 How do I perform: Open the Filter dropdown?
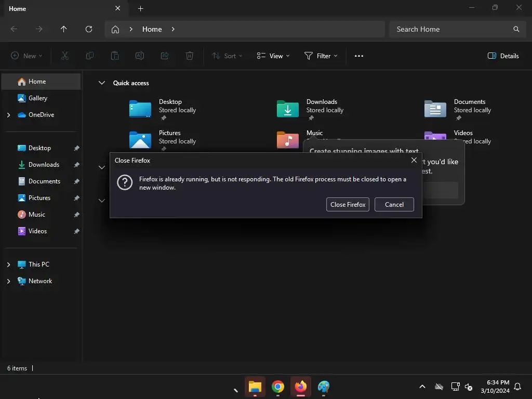(x=321, y=56)
